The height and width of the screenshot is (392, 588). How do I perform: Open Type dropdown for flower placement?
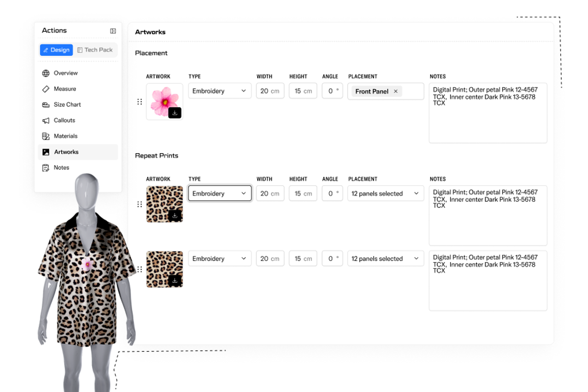coord(220,91)
